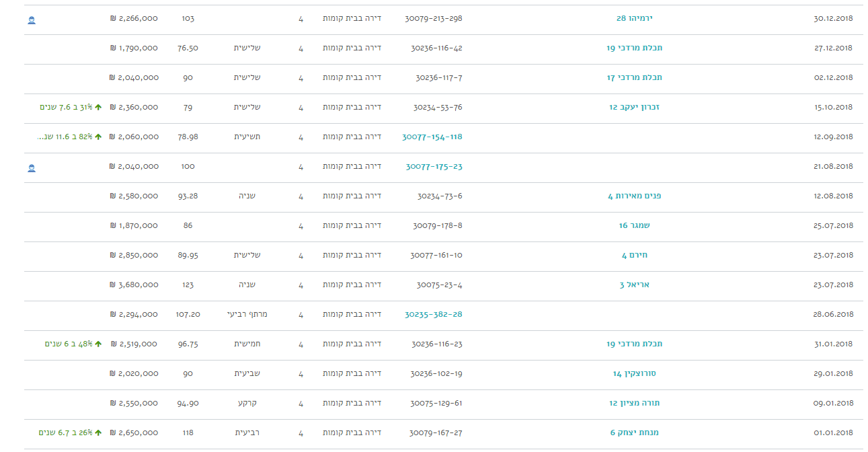Open the תורה מציון 12 address link
The height and width of the screenshot is (452, 868).
[x=634, y=404]
